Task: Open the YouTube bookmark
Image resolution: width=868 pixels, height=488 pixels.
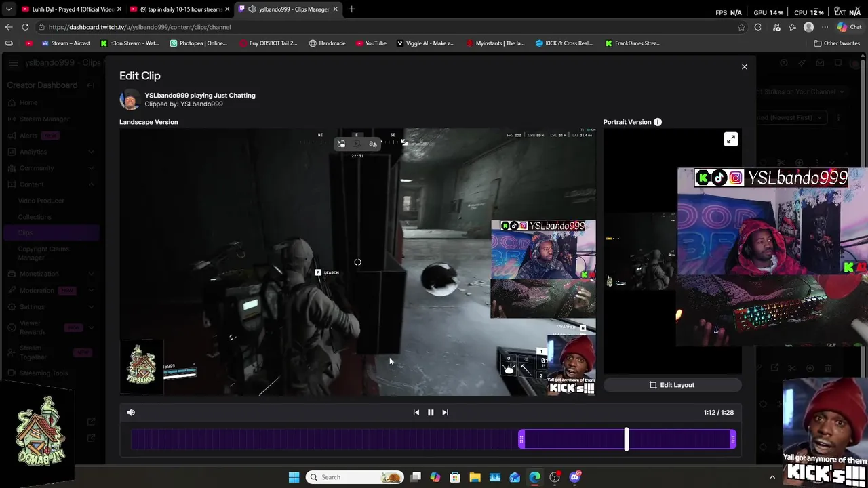Action: 371,43
